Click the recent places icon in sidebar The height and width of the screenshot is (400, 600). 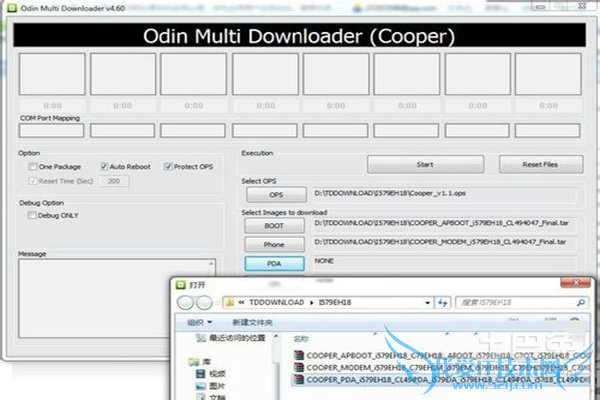point(201,338)
